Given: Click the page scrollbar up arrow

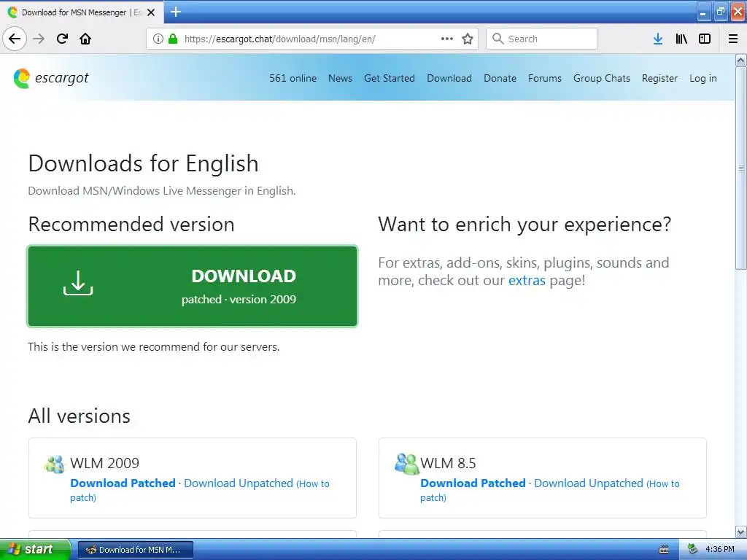Looking at the screenshot, I should [741, 60].
